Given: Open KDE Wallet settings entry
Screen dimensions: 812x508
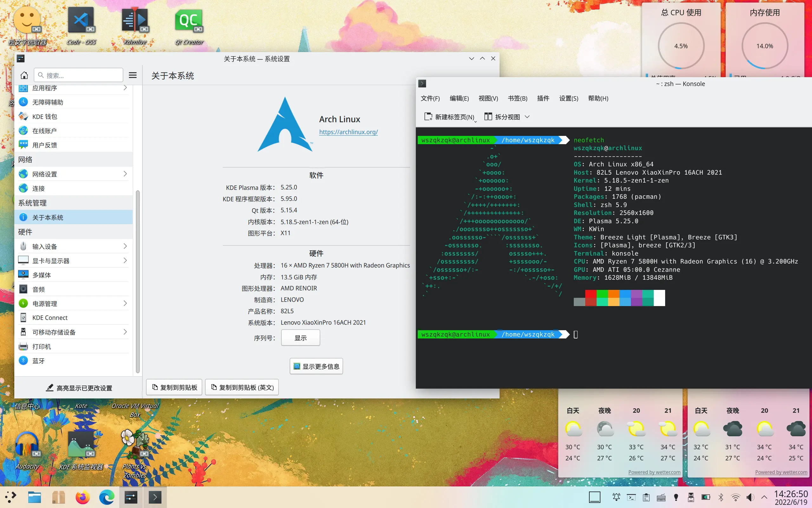Looking at the screenshot, I should [74, 117].
